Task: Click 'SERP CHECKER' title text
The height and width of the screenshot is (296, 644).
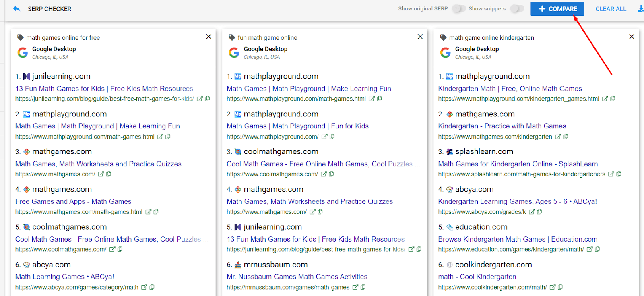Action: click(50, 9)
